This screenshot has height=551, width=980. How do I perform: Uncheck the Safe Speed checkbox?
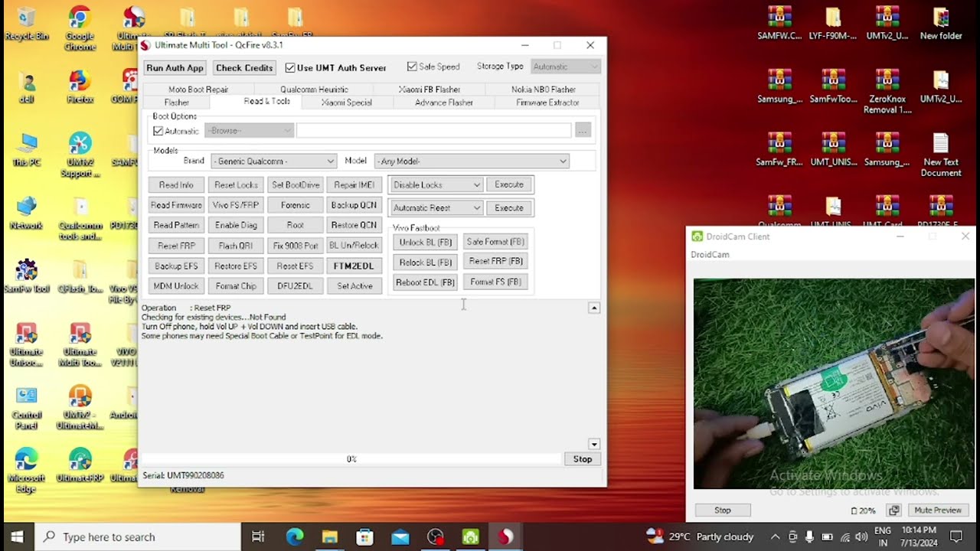click(x=412, y=67)
